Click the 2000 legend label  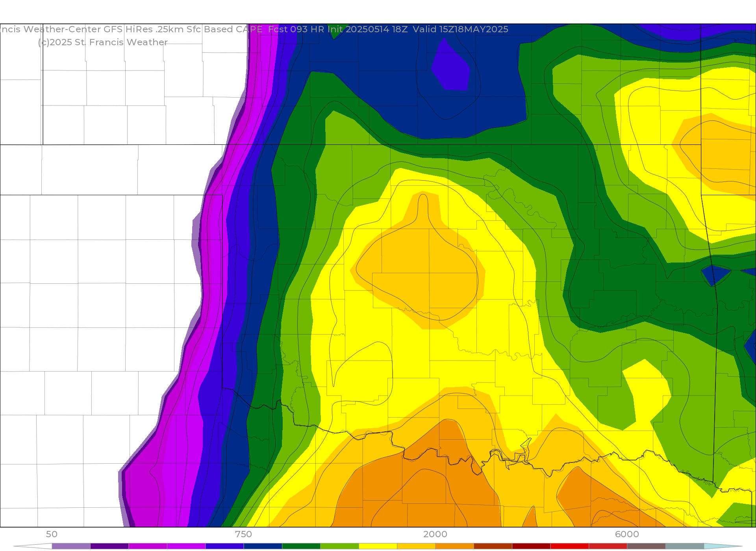point(435,534)
